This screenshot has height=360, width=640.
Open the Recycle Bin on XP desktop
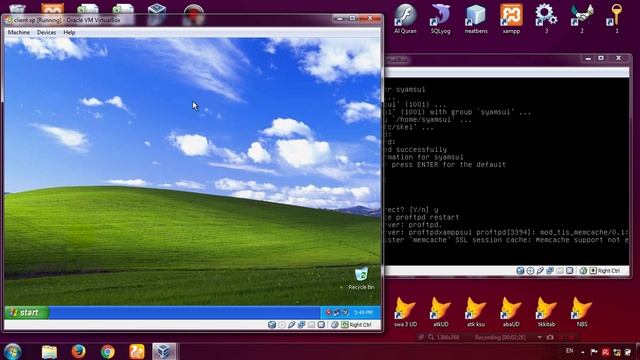click(361, 278)
